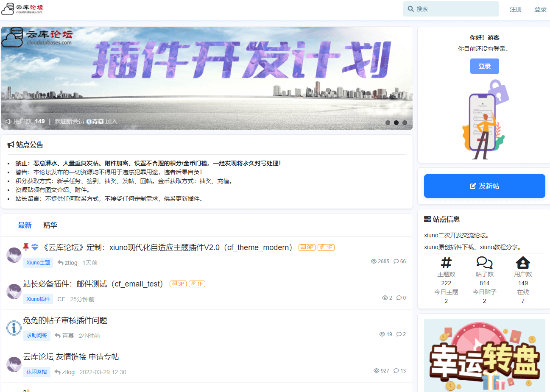Click the chat bubbles icon above 帖子数

[x=484, y=263]
